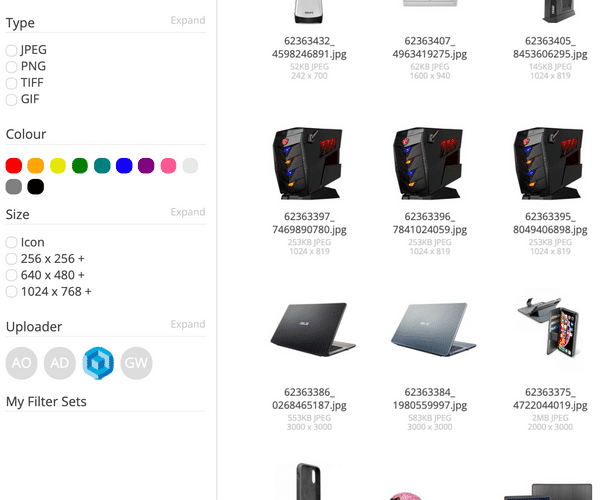Select the black colour swatch

(x=36, y=187)
